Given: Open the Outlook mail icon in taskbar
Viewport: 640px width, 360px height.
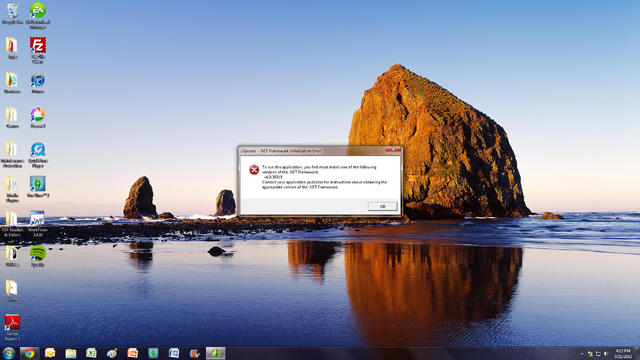Looking at the screenshot, I should tap(50, 353).
